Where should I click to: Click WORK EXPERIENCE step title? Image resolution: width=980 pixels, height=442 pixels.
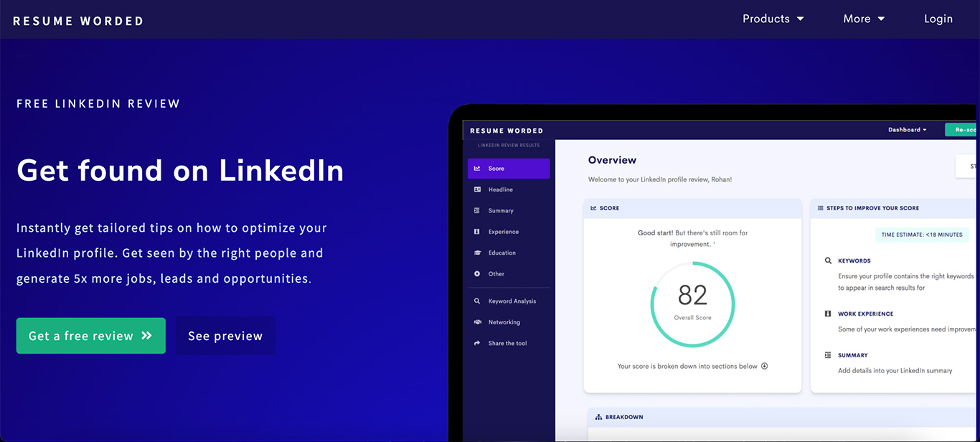[x=865, y=314]
